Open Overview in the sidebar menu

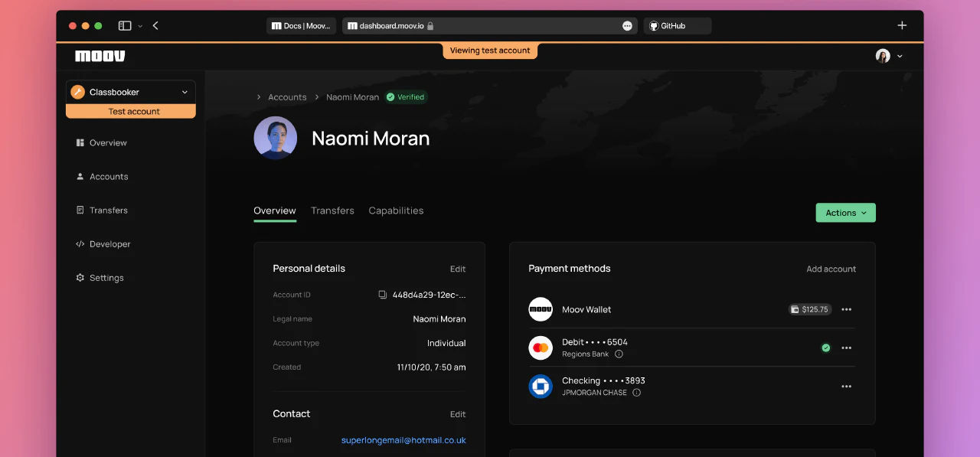coord(108,143)
